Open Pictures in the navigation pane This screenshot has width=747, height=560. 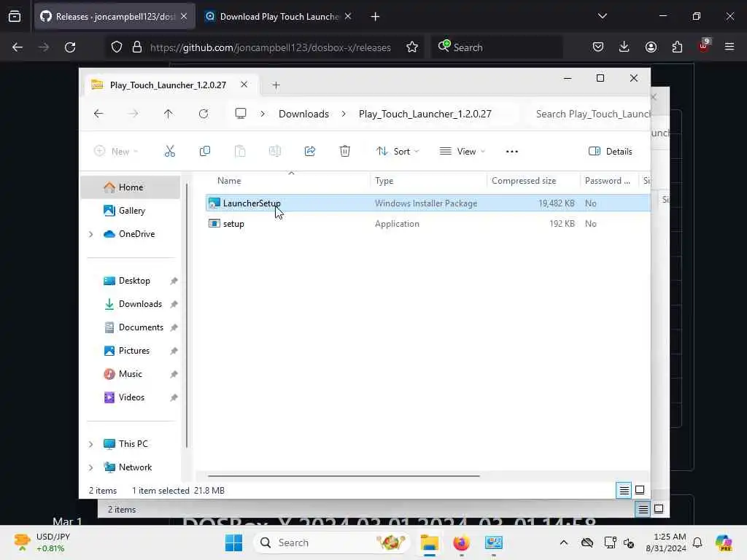134,351
